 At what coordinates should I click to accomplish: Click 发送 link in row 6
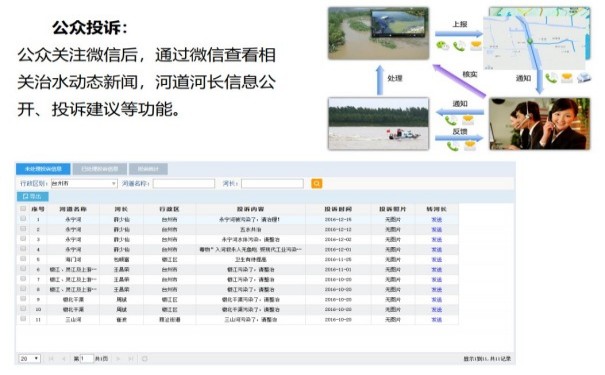point(436,270)
